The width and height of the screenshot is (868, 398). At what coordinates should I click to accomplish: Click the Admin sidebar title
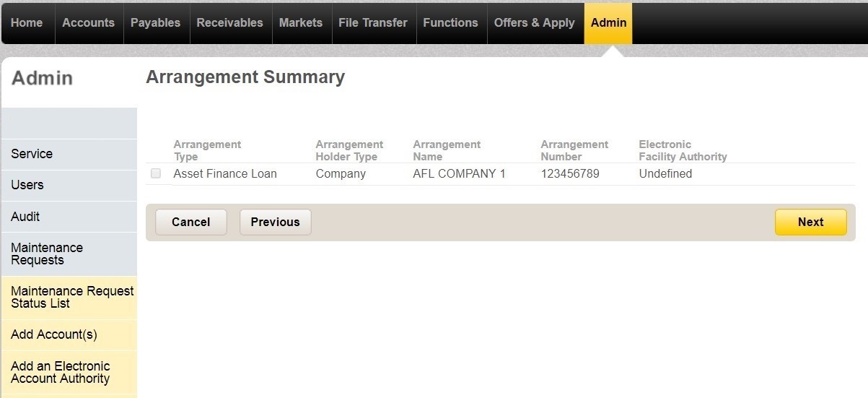pyautogui.click(x=42, y=79)
